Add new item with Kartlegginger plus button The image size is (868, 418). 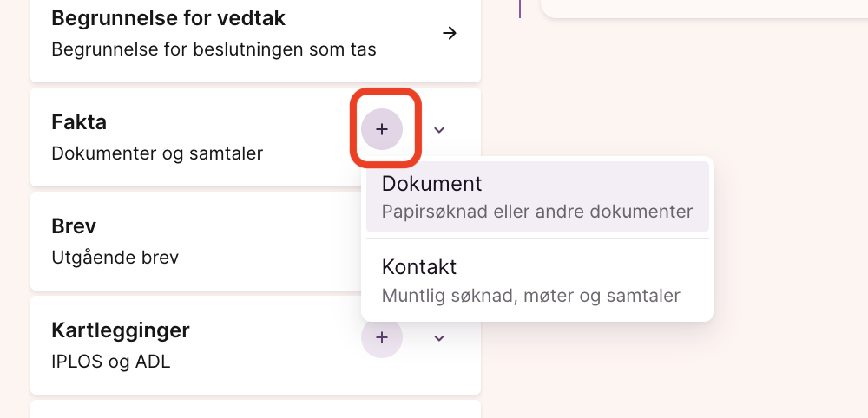click(x=382, y=337)
